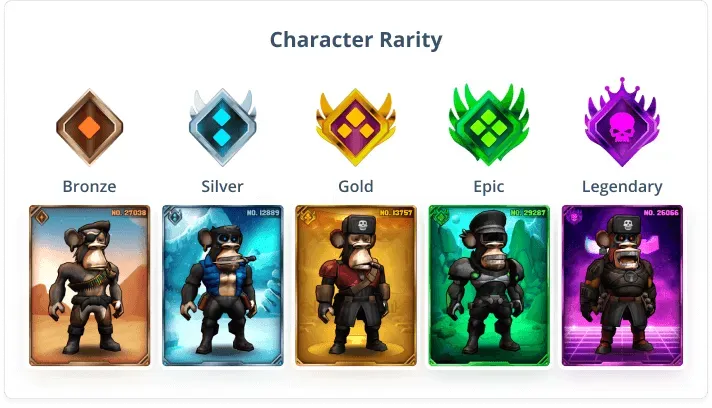This screenshot has width=712, height=408.
Task: Click the purple Legendary skull badge
Action: click(622, 122)
